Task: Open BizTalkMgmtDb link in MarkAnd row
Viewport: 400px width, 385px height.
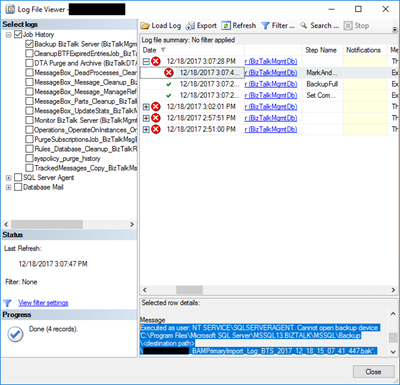Action: pyautogui.click(x=271, y=73)
